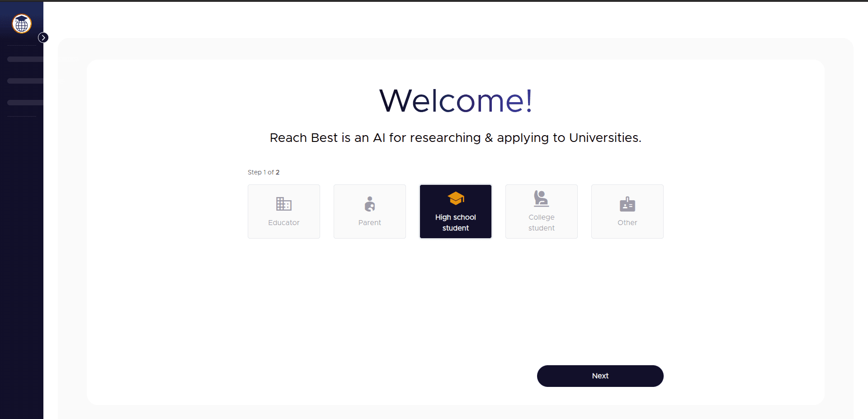
Task: Click the second sidebar placeholder item
Action: (x=25, y=81)
